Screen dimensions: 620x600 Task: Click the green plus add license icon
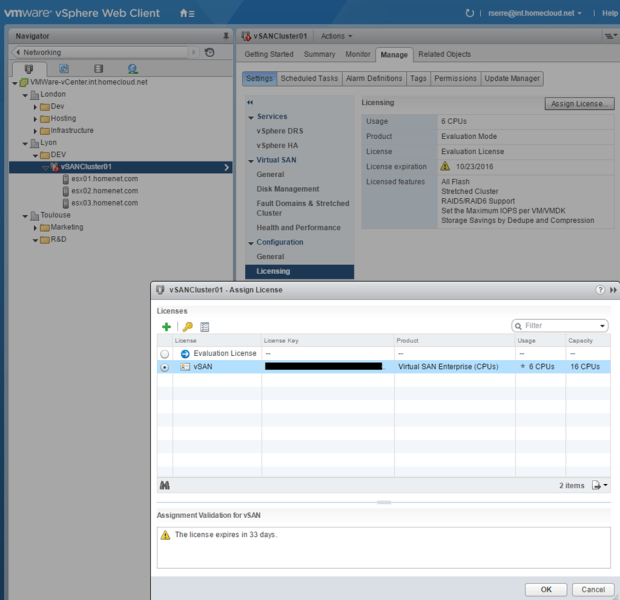[166, 327]
